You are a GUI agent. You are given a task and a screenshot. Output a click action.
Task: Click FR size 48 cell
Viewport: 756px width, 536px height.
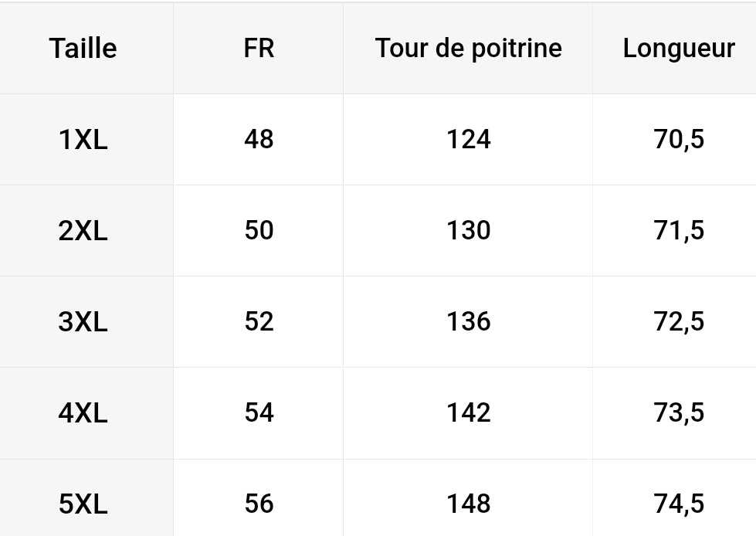(x=259, y=139)
